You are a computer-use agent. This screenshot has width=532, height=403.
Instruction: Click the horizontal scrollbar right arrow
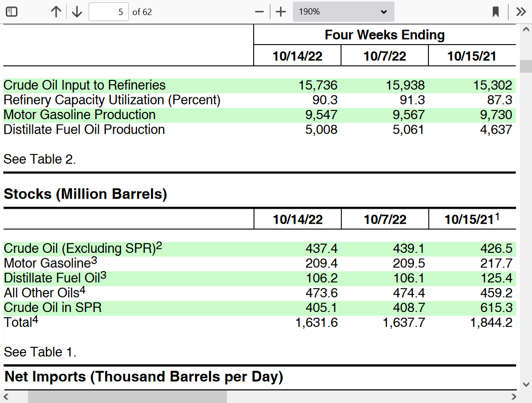(x=514, y=397)
